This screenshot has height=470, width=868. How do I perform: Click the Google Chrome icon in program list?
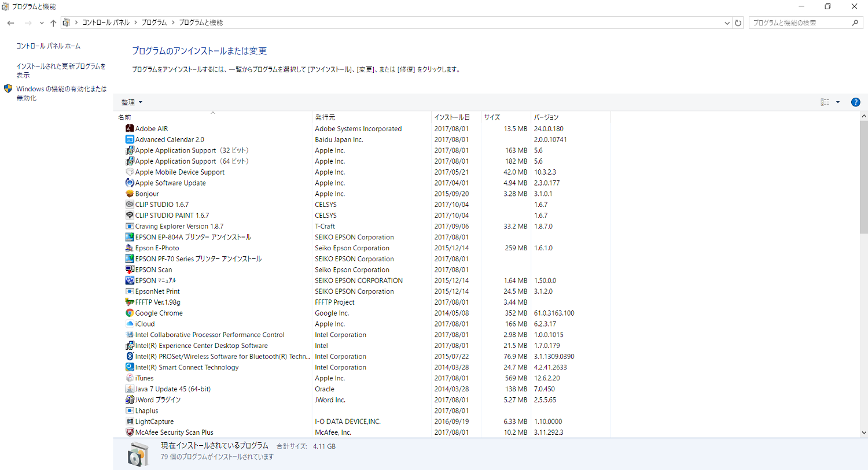pos(130,313)
